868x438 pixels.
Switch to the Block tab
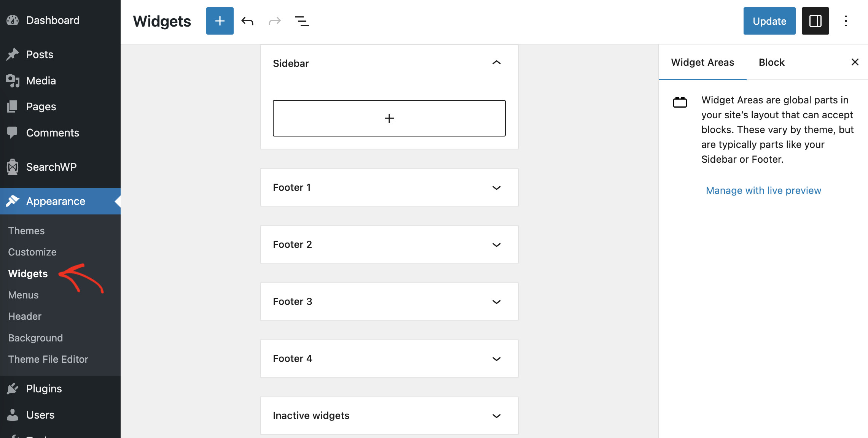coord(771,62)
